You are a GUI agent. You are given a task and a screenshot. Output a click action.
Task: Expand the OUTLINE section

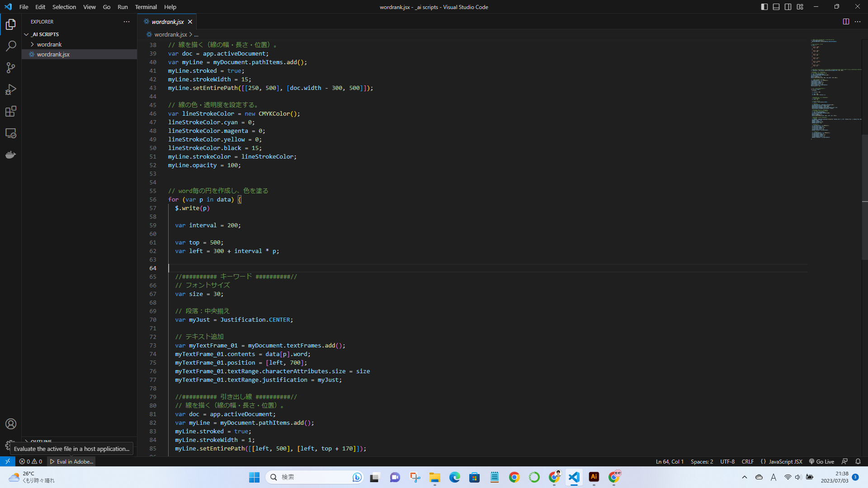pyautogui.click(x=41, y=441)
